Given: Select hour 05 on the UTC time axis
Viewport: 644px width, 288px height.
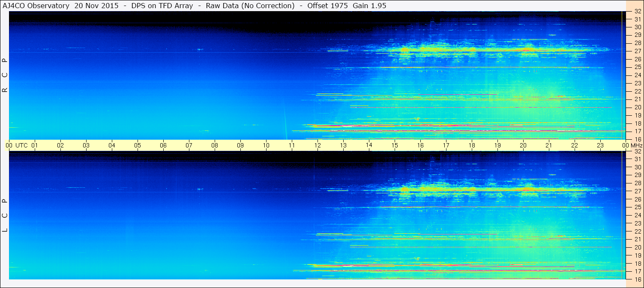Looking at the screenshot, I should click(x=138, y=145).
